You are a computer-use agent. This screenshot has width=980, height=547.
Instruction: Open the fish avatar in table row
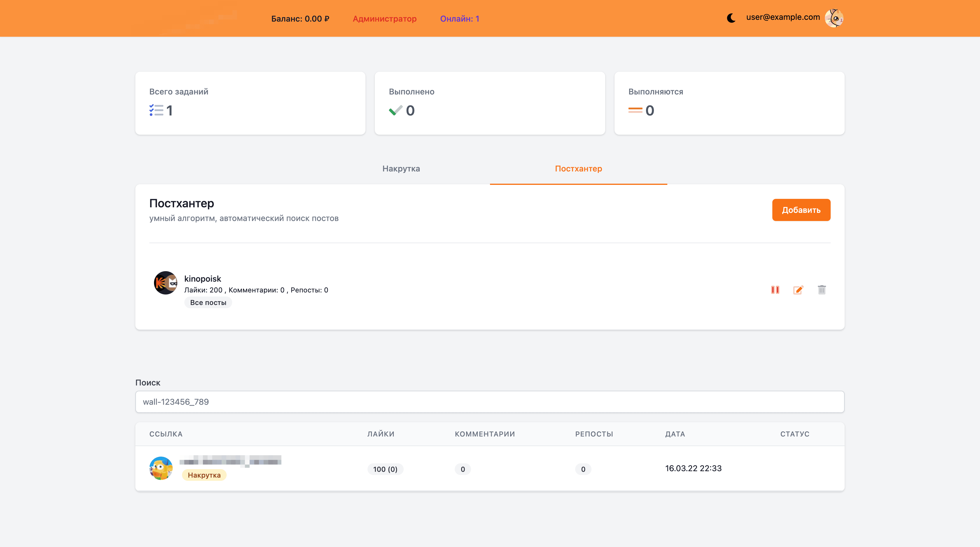pyautogui.click(x=161, y=468)
